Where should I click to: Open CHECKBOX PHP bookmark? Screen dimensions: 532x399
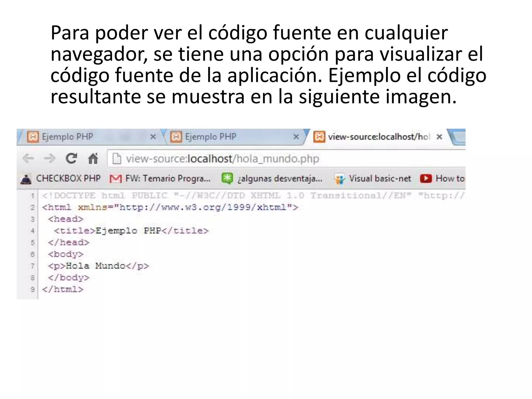61,178
